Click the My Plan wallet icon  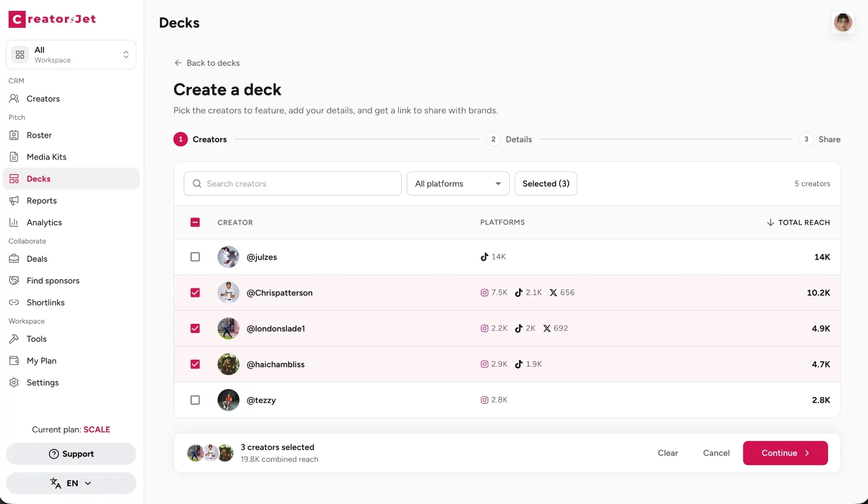coord(14,360)
